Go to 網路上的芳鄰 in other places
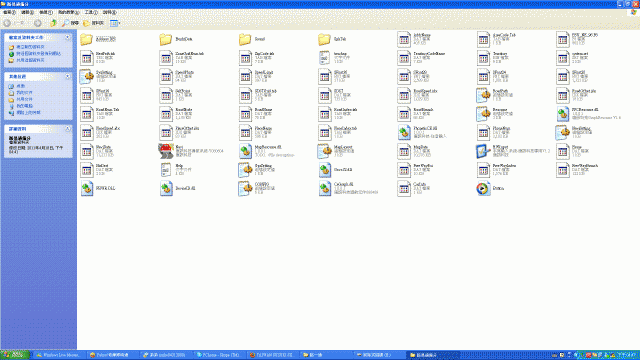The width and height of the screenshot is (640, 360). [x=28, y=112]
